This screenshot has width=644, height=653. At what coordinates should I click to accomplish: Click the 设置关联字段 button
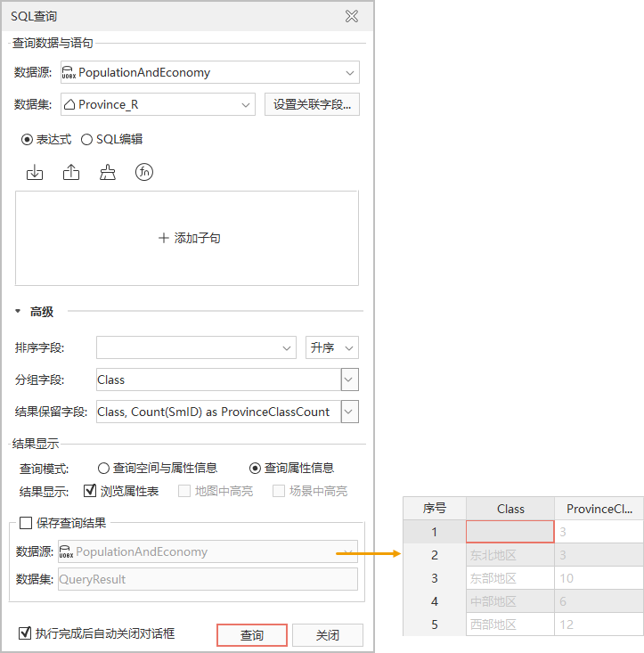[312, 105]
